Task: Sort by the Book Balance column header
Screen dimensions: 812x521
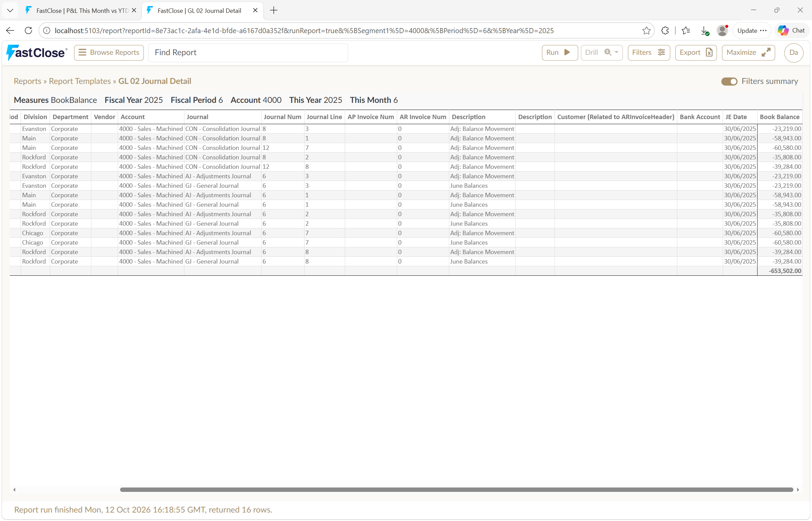Action: pos(780,117)
